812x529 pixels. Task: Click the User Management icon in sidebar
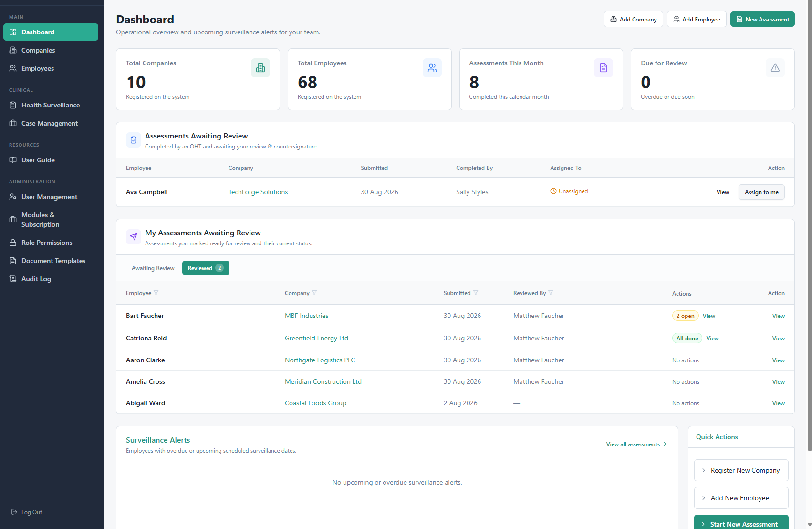coord(13,197)
